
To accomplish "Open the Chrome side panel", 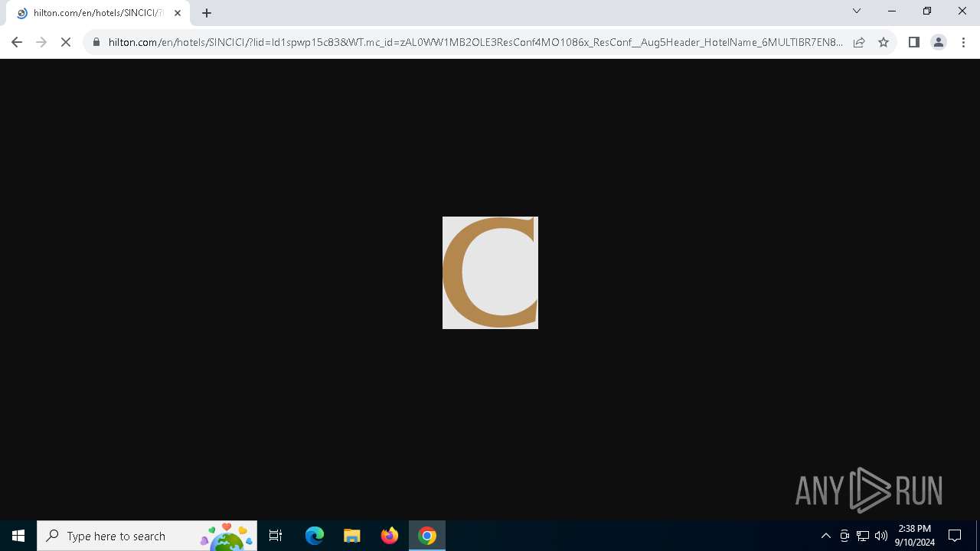I will [x=913, y=42].
